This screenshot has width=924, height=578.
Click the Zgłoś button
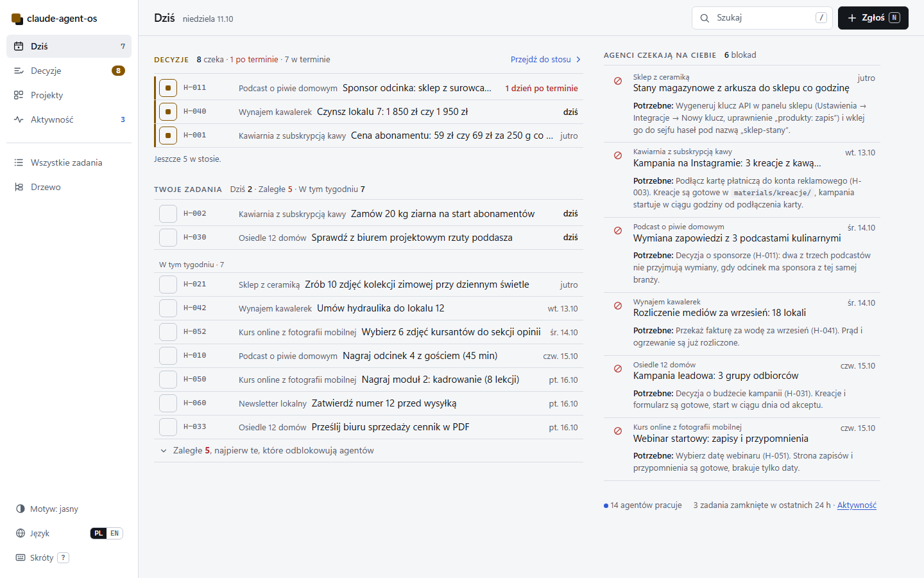pos(873,18)
